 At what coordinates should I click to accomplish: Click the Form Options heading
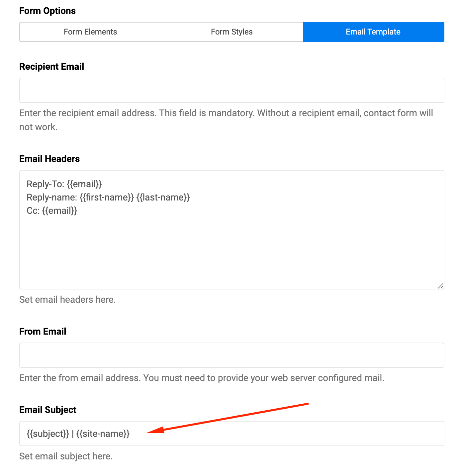pos(47,11)
